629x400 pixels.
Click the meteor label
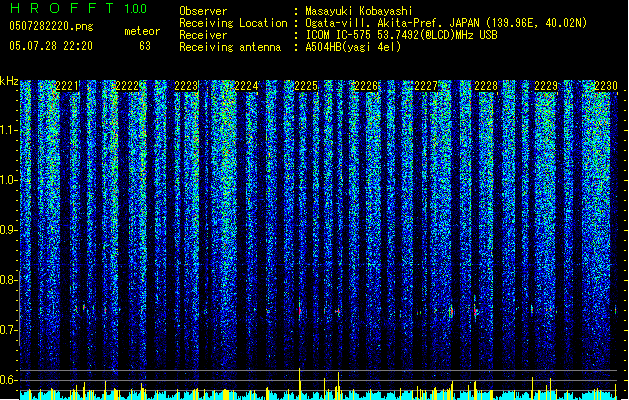pyautogui.click(x=142, y=31)
